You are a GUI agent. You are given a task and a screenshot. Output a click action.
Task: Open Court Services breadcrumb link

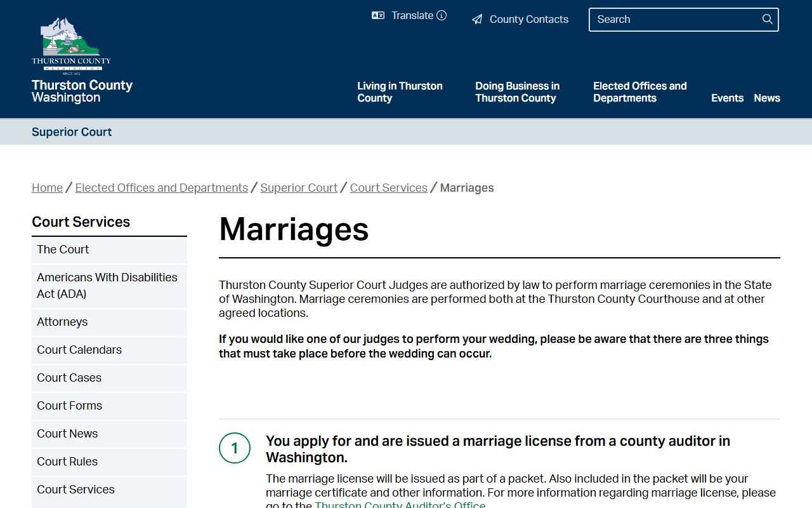click(x=389, y=188)
